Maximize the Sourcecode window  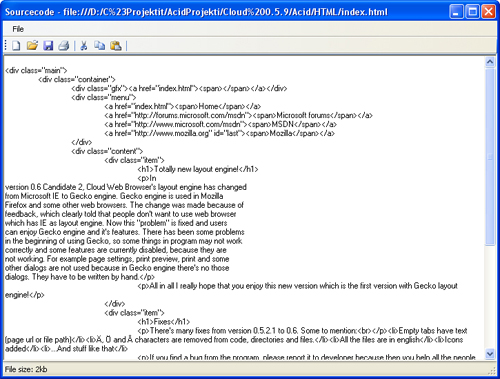click(x=472, y=12)
